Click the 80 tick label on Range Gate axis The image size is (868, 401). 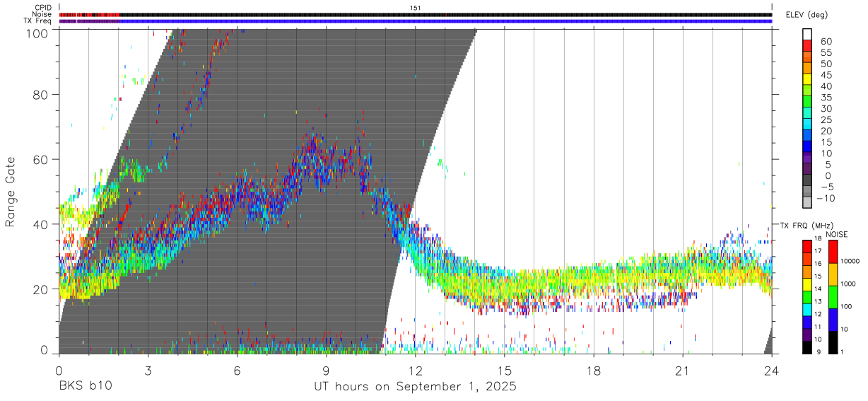coord(42,95)
